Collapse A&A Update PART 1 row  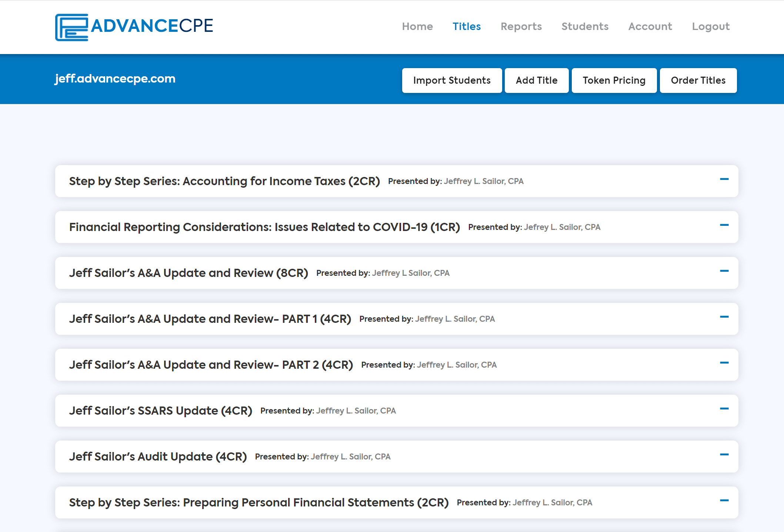pos(724,317)
